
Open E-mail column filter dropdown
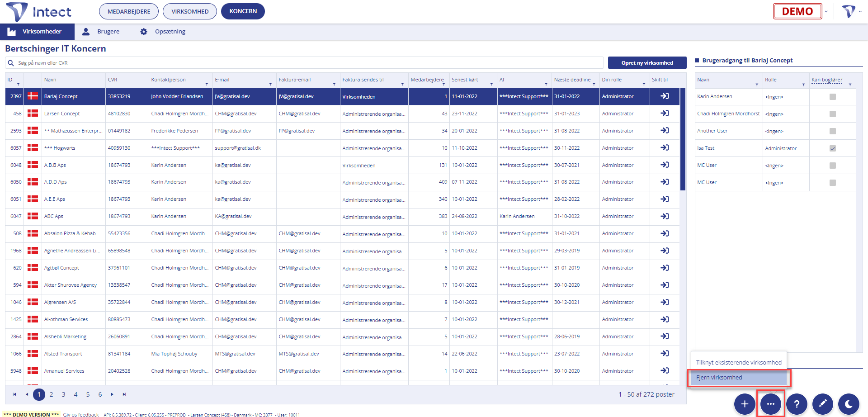click(270, 85)
